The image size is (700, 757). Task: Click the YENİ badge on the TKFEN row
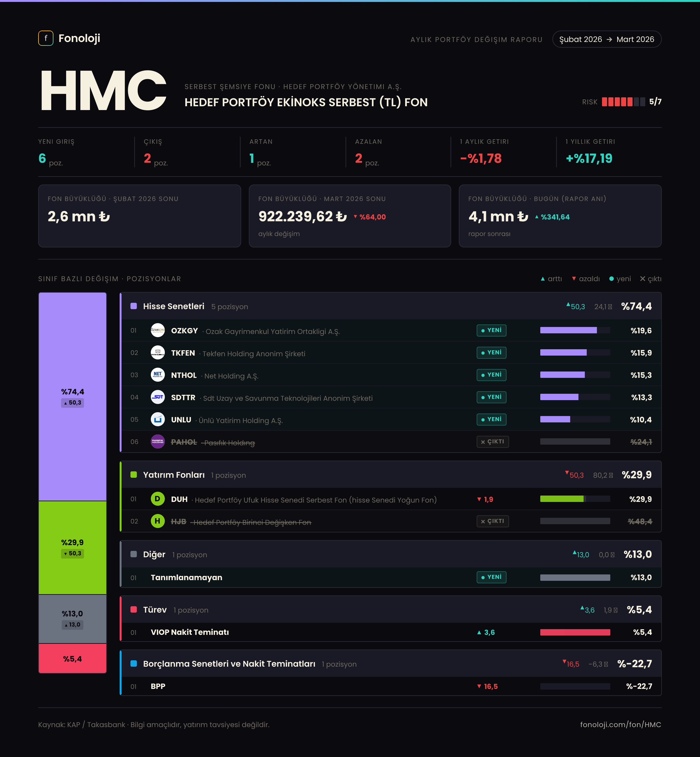pos(491,353)
